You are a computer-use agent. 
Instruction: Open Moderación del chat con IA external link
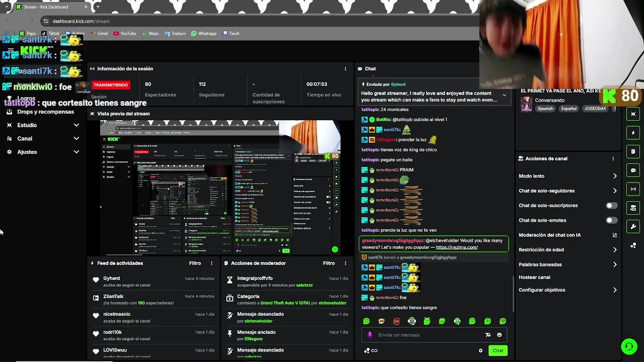[614, 235]
